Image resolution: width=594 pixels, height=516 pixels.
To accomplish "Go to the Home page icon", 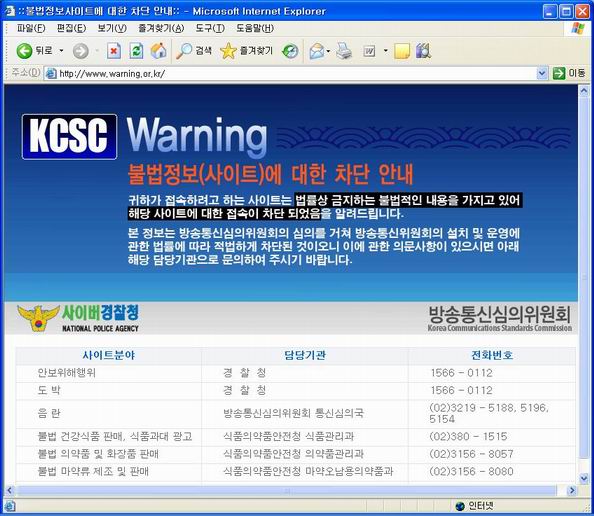I will click(159, 51).
